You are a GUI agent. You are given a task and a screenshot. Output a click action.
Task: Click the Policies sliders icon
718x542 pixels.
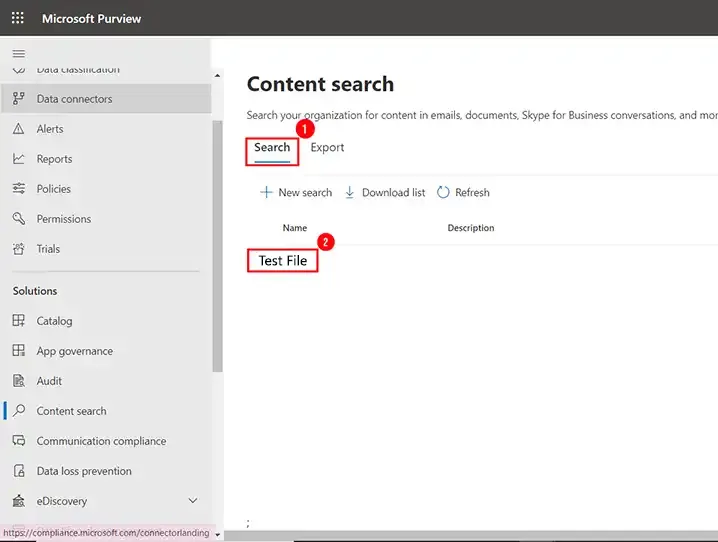pos(18,189)
